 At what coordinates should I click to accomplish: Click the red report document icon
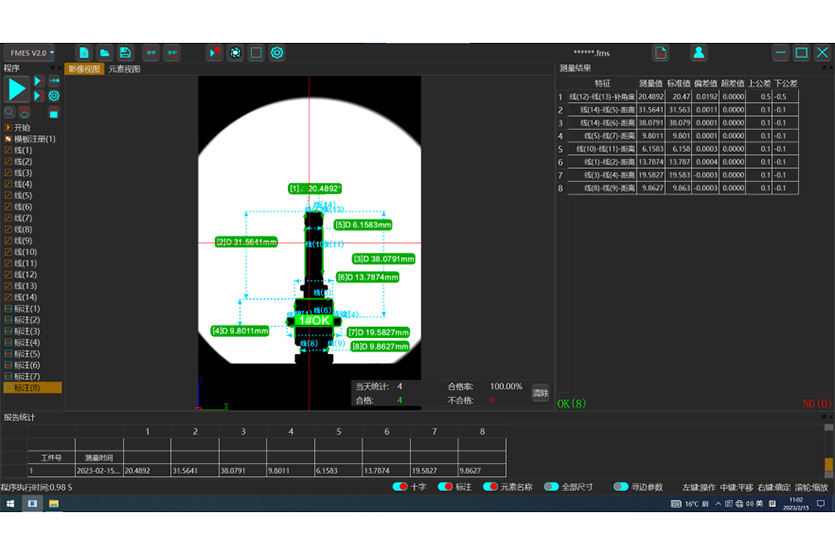click(x=660, y=53)
